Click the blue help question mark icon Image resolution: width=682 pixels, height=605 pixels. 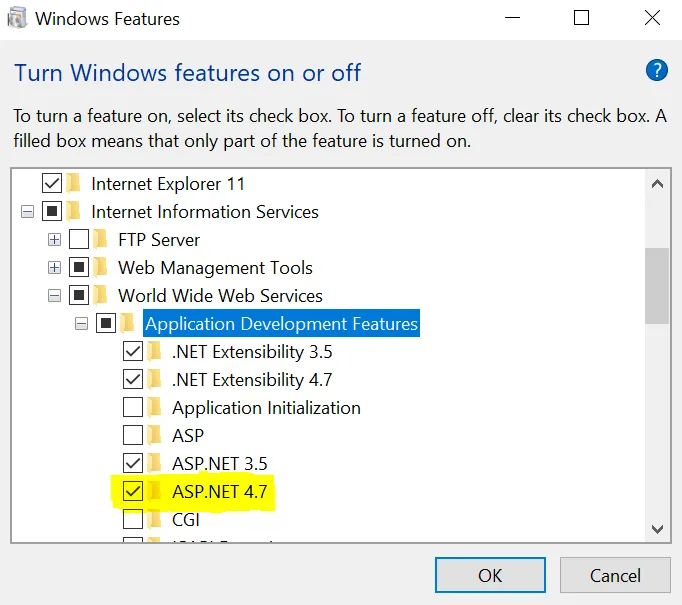657,71
